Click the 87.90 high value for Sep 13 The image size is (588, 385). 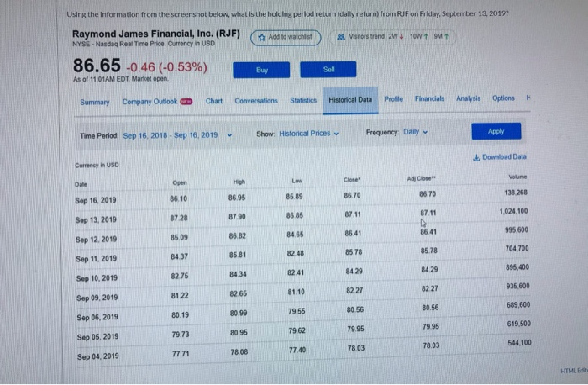point(237,217)
